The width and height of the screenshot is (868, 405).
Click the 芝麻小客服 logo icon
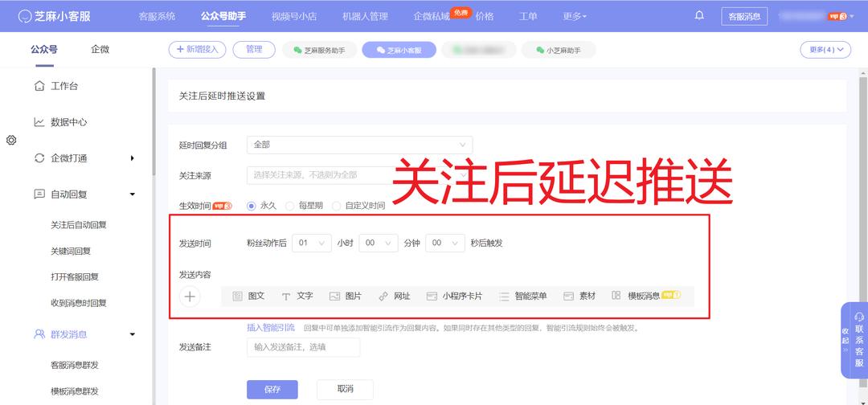point(25,16)
